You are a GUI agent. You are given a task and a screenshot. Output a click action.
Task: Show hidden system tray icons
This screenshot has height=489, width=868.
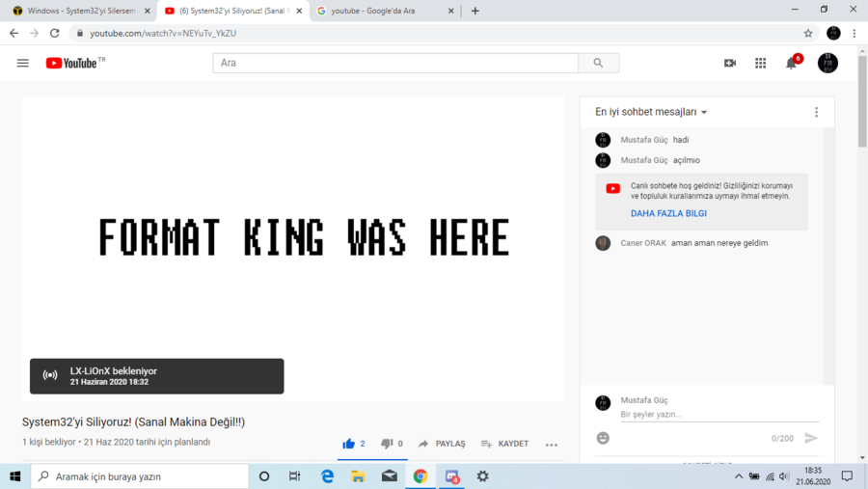pyautogui.click(x=739, y=476)
